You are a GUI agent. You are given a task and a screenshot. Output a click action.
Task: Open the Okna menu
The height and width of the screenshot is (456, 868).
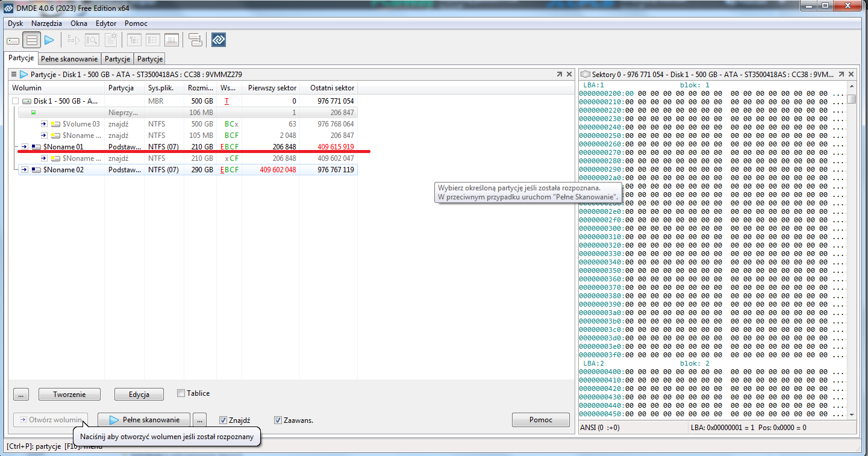(78, 23)
